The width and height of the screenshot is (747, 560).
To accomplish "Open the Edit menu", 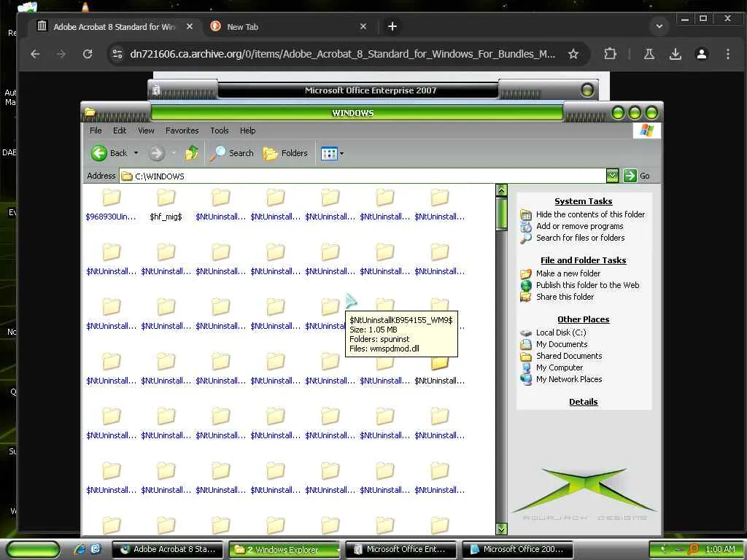I will click(x=120, y=131).
